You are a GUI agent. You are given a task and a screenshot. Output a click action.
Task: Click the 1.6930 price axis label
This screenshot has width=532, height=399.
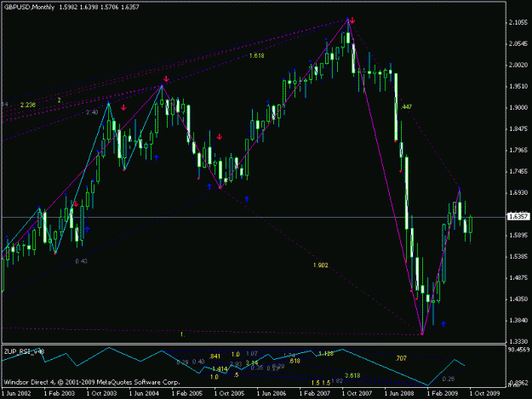pos(518,192)
